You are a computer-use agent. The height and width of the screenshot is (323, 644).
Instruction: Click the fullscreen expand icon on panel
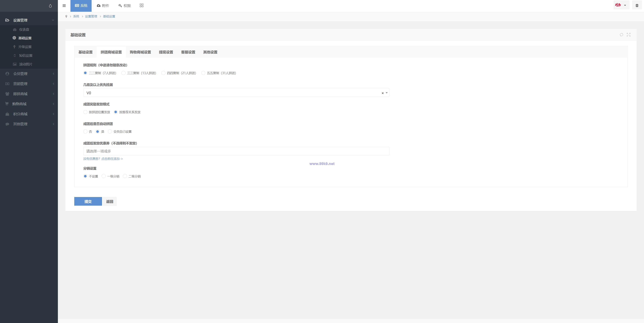click(629, 35)
